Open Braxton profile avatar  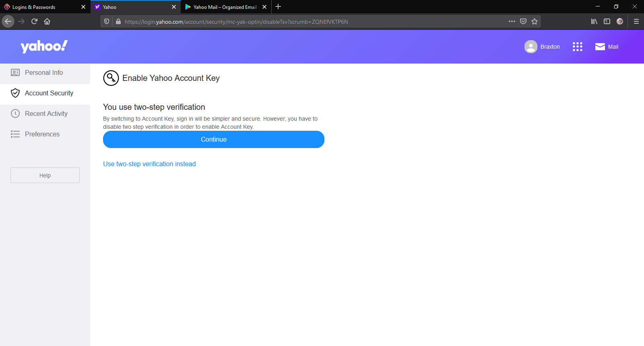point(531,47)
